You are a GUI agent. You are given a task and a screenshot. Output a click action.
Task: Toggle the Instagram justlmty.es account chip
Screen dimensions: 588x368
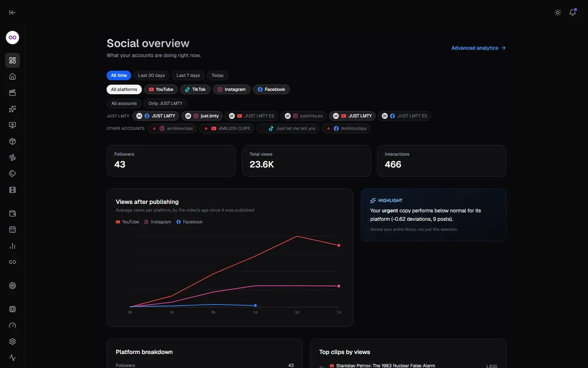point(303,116)
